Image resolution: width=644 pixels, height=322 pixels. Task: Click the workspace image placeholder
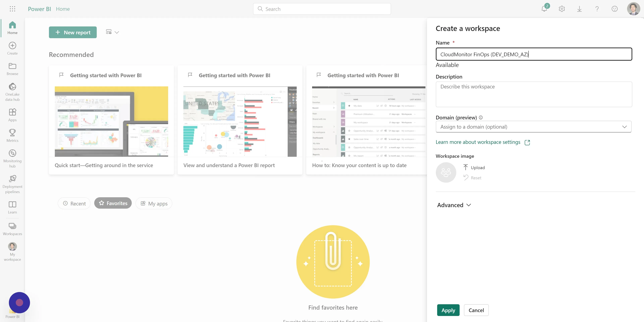pyautogui.click(x=446, y=172)
